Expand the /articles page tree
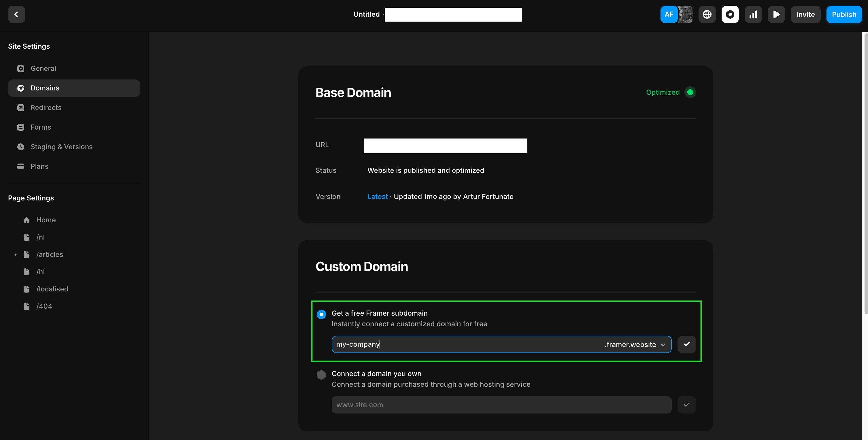This screenshot has width=868, height=440. [x=16, y=255]
